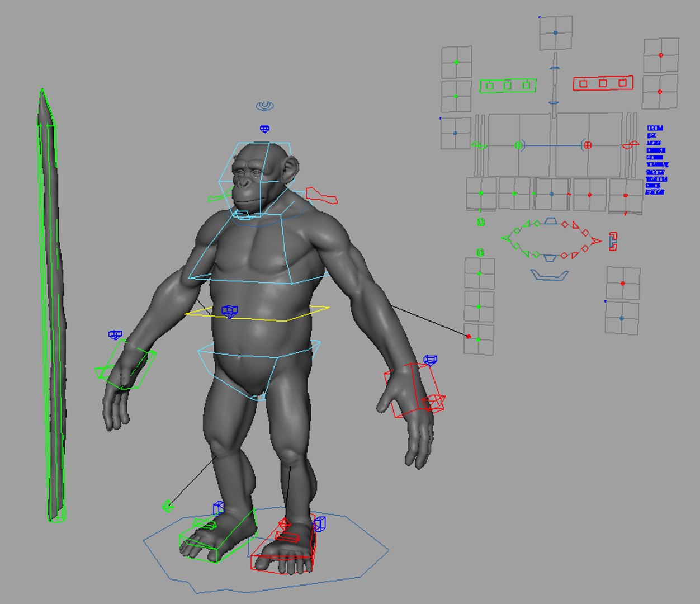Select the red bracket control beside the mouth ring
The width and height of the screenshot is (700, 604).
[x=613, y=241]
